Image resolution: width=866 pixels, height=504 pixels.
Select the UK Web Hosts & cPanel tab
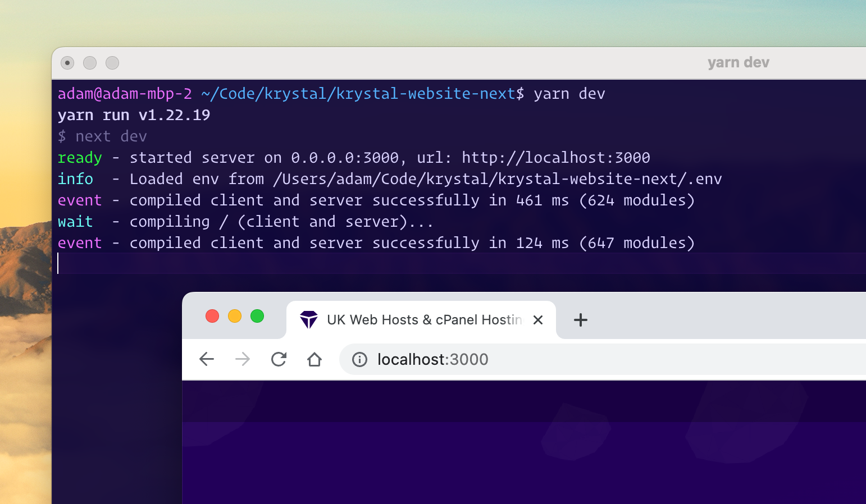click(421, 320)
